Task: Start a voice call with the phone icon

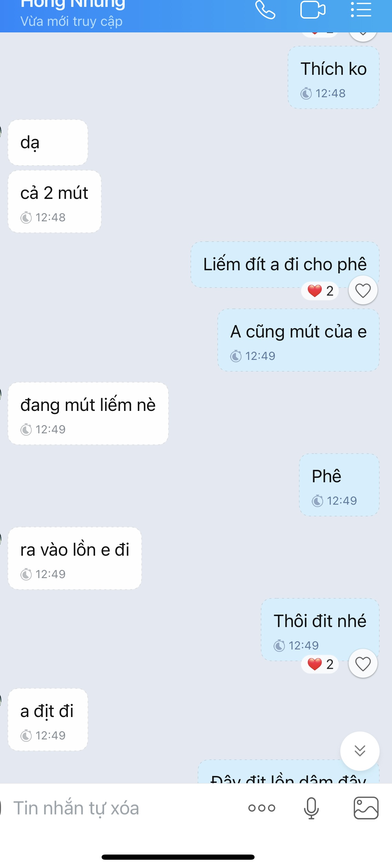Action: tap(265, 10)
